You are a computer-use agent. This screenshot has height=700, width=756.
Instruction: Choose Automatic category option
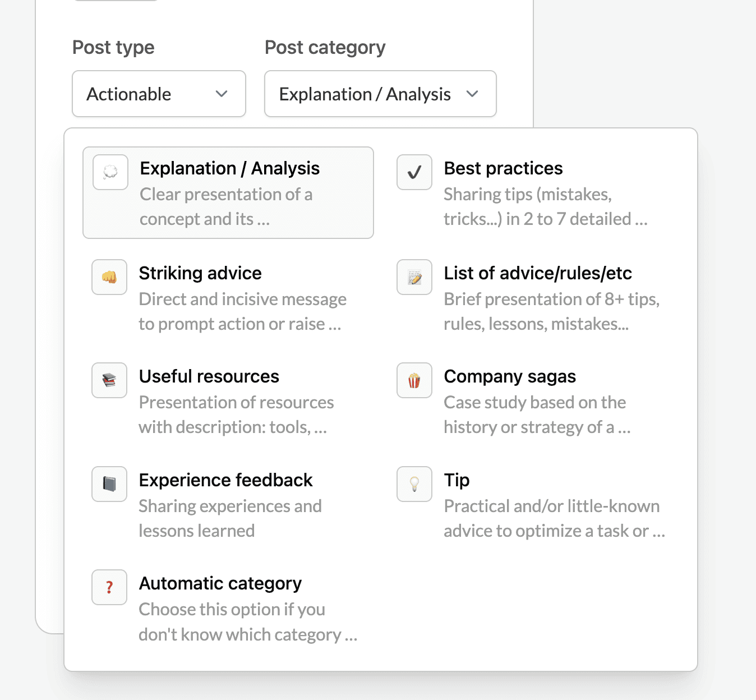[220, 583]
